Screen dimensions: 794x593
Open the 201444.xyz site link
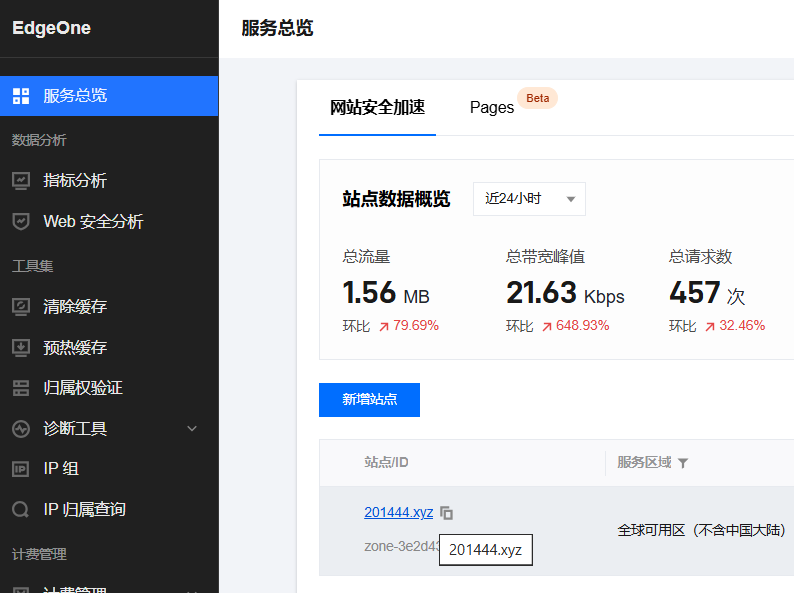point(398,512)
